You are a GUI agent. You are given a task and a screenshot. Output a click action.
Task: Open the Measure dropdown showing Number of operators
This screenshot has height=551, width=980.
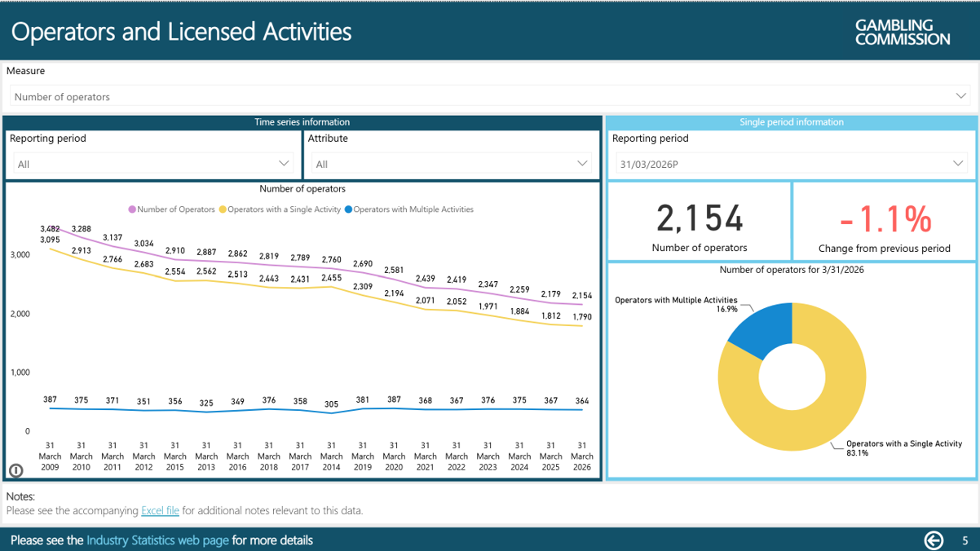(490, 96)
